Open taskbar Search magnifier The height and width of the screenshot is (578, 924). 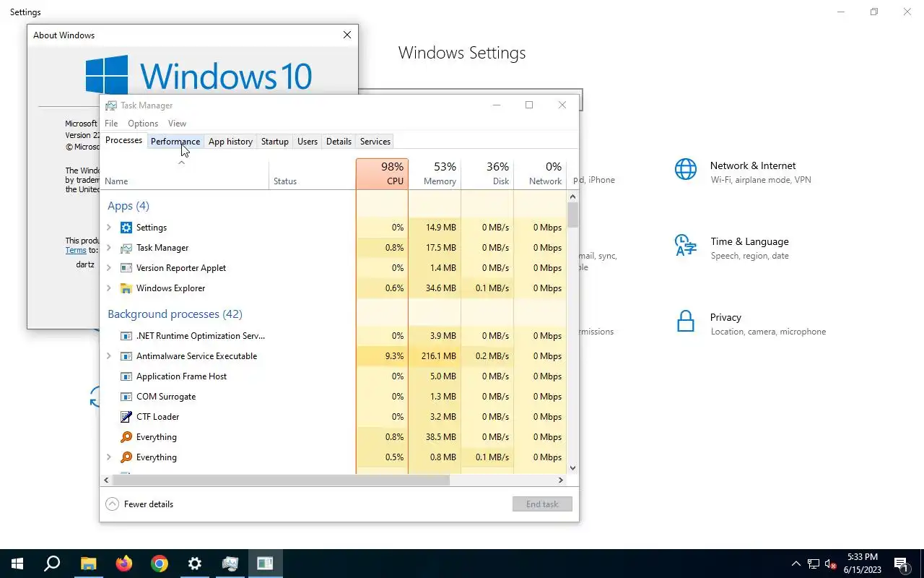click(52, 564)
